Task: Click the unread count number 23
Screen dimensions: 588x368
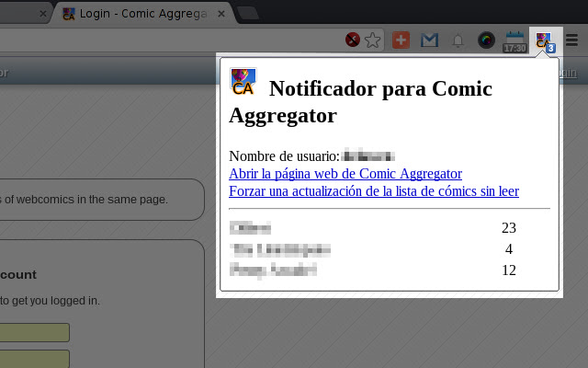Action: coord(509,227)
